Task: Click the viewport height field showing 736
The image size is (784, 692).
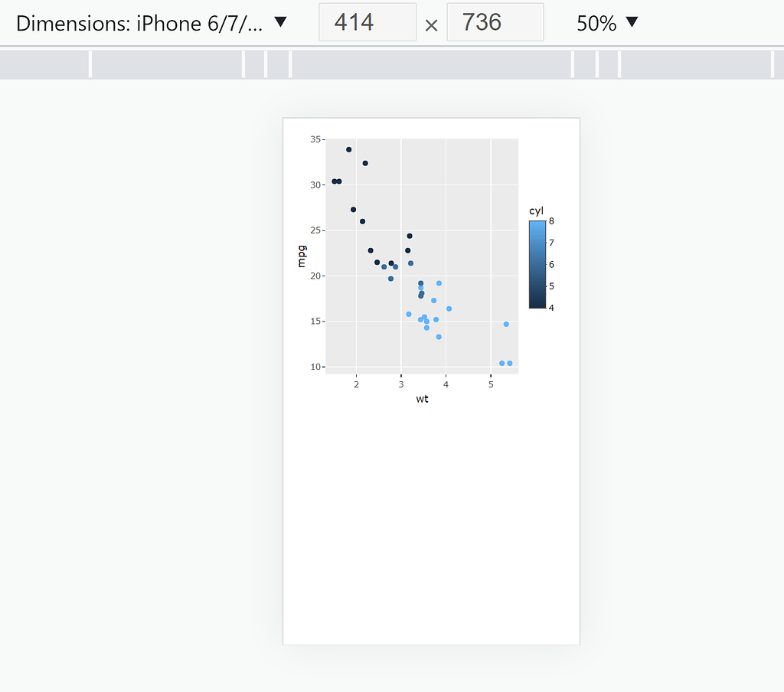Action: (495, 22)
